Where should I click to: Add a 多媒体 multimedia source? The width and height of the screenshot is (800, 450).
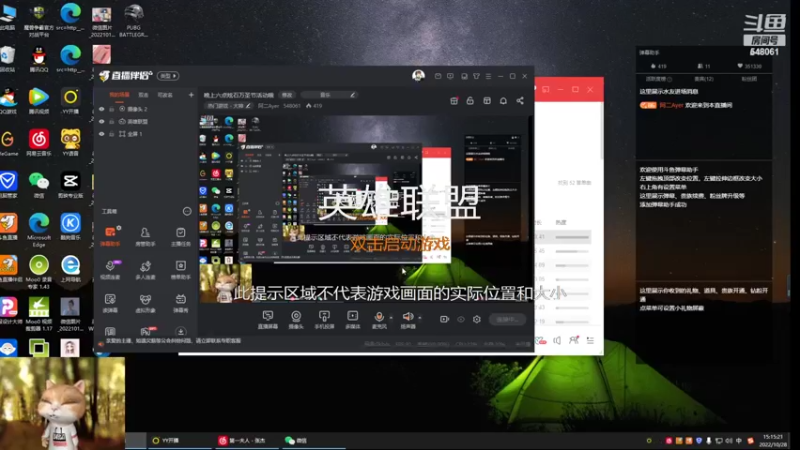(x=353, y=319)
